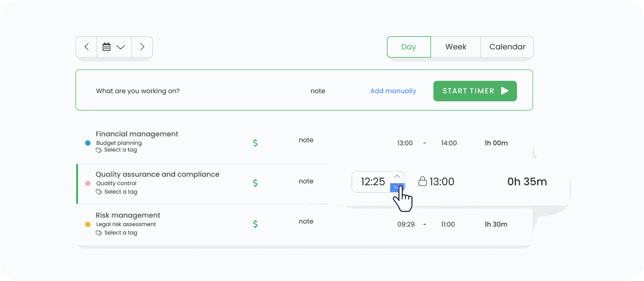644x281 pixels.
Task: Click the lock icon beside 13:00
Action: (x=422, y=181)
